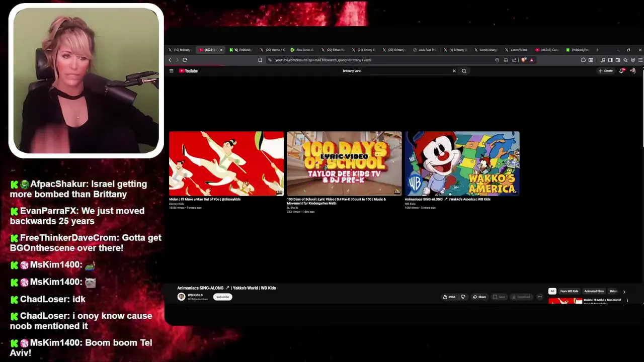Bookmark this page using the bookmark icon
Image resolution: width=644 pixels, height=362 pixels.
tap(260, 60)
